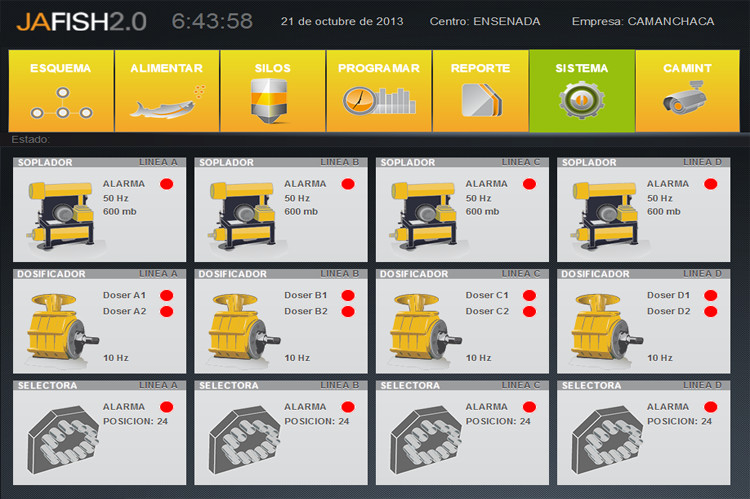
Task: Open the ESQUEMA tab
Action: tap(60, 91)
